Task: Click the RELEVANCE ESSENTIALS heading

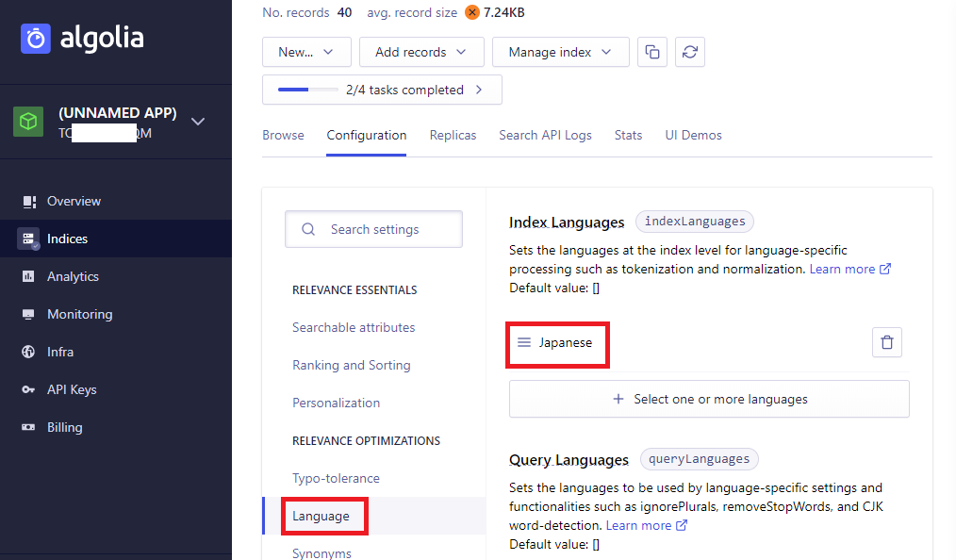Action: pos(354,290)
